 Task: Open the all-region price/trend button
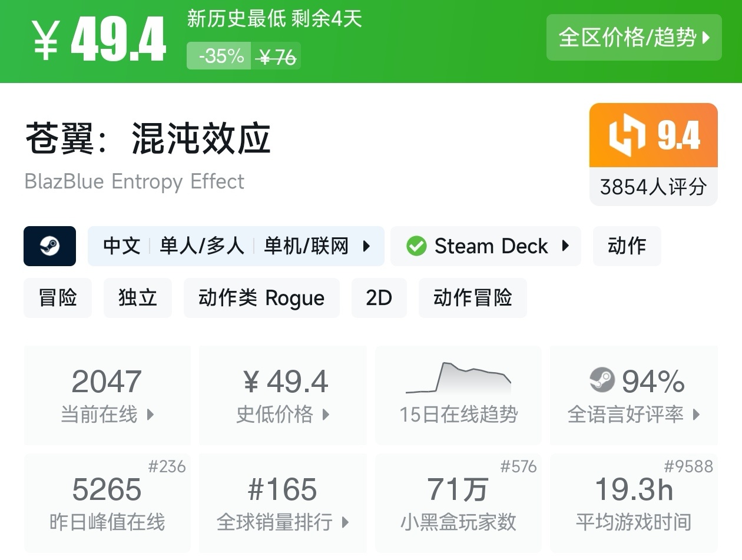point(634,38)
